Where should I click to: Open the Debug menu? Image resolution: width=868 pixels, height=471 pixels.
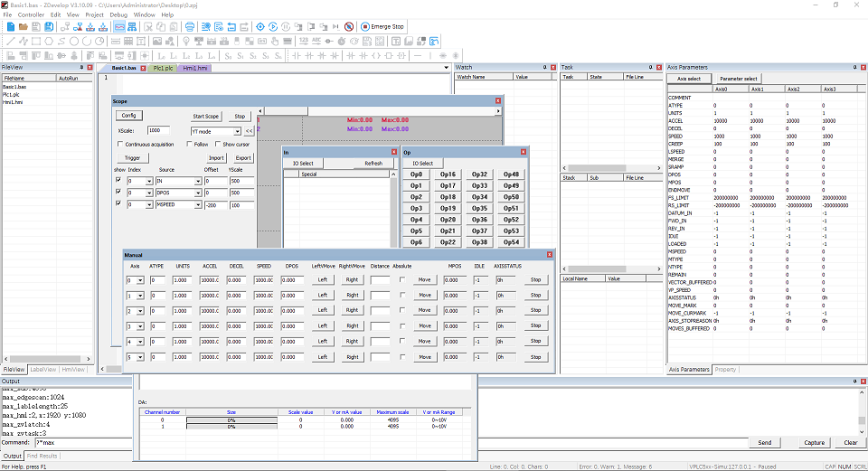pyautogui.click(x=118, y=15)
